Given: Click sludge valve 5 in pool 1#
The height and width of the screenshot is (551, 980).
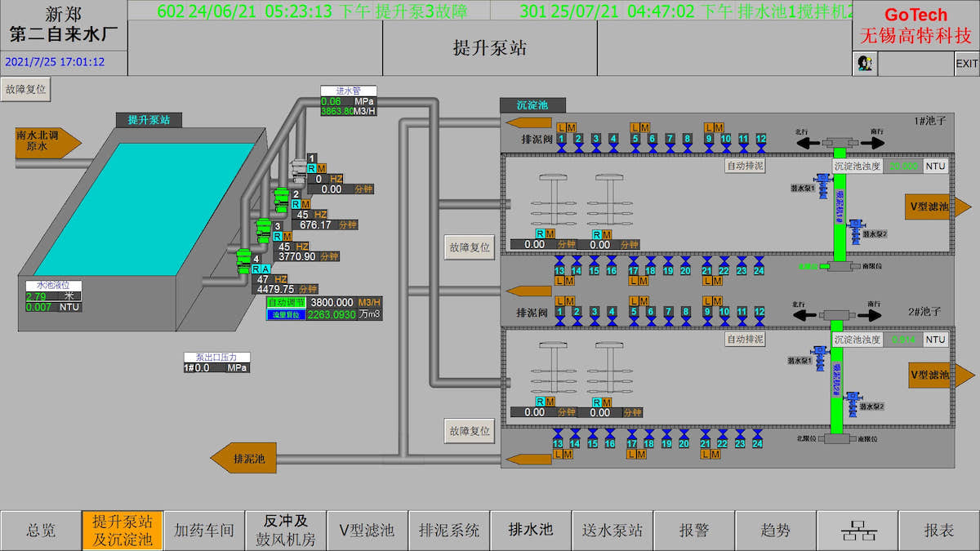Looking at the screenshot, I should tap(635, 140).
